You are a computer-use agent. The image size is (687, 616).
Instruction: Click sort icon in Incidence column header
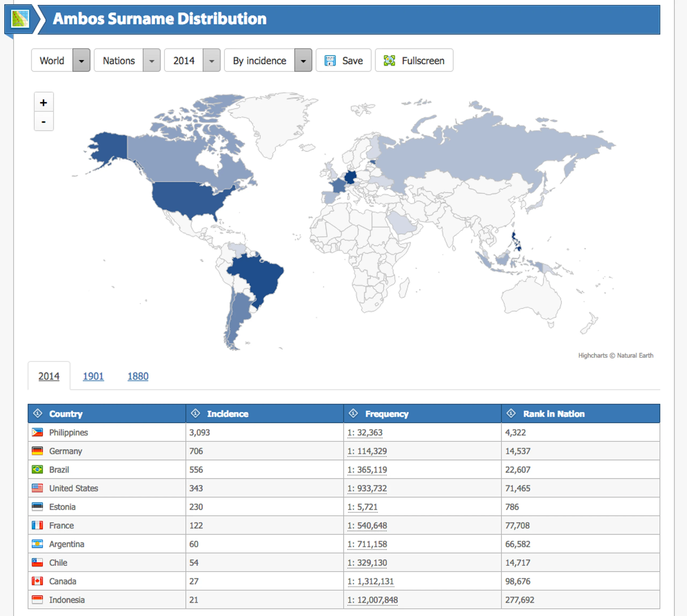(195, 413)
